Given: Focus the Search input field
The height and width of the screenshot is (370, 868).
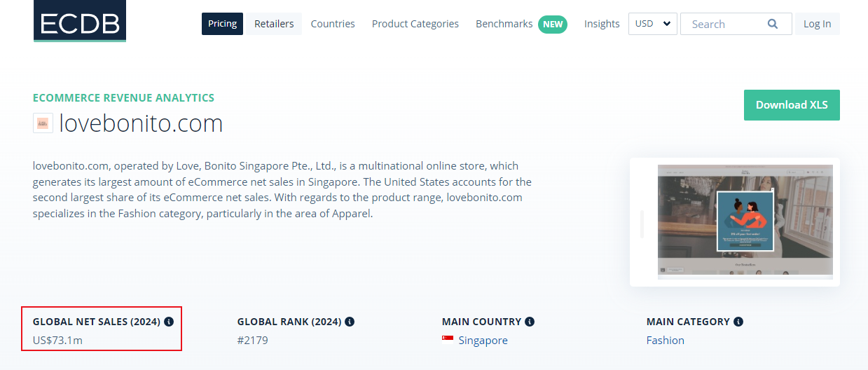Looking at the screenshot, I should pos(725,24).
